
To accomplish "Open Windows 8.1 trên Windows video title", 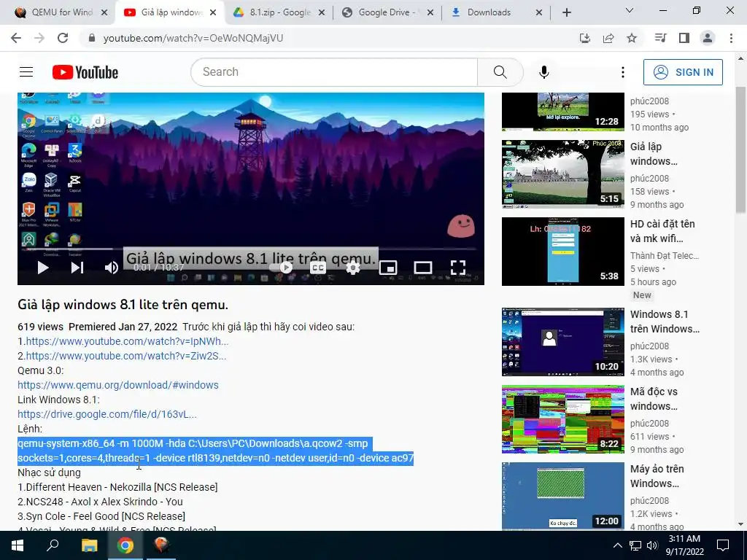I will [x=665, y=322].
